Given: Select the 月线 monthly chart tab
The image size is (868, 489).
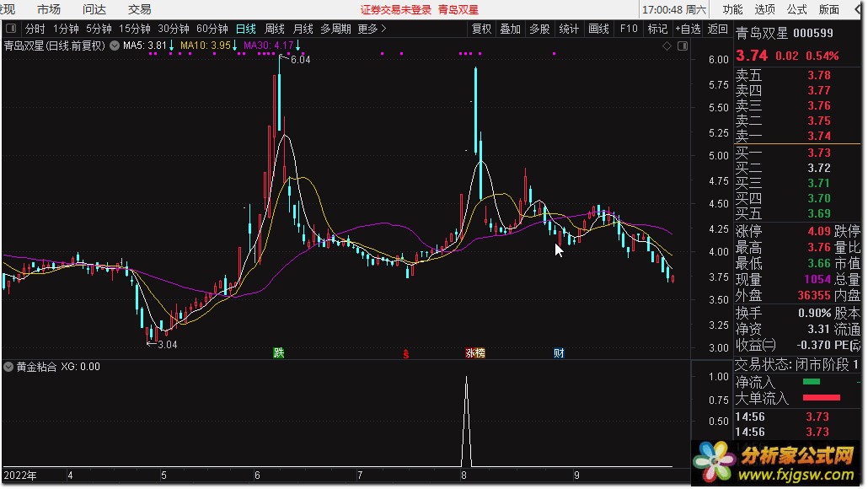Looking at the screenshot, I should pyautogui.click(x=303, y=29).
